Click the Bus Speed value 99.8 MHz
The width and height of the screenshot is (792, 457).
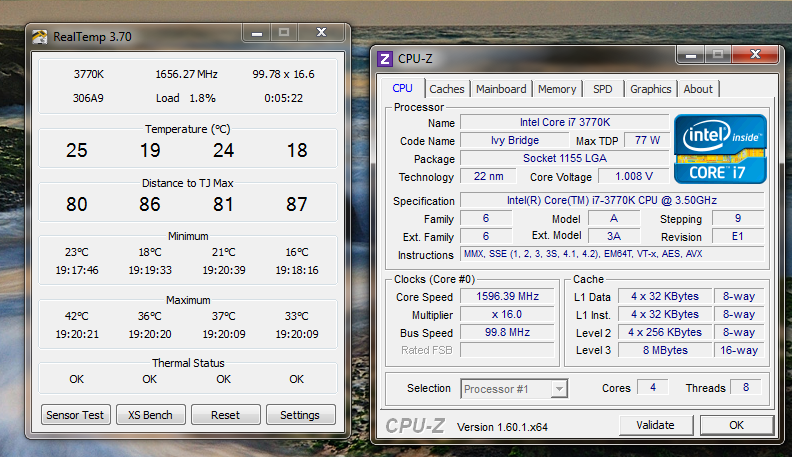507,332
